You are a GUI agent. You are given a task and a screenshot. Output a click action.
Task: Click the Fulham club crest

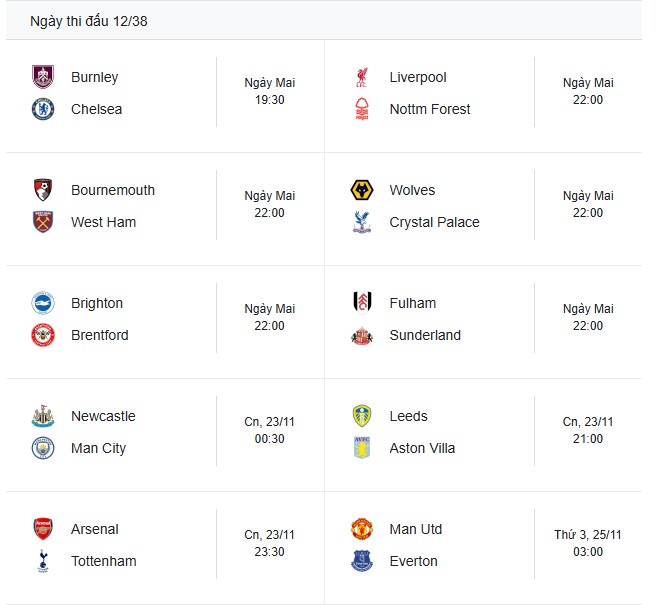click(x=361, y=303)
